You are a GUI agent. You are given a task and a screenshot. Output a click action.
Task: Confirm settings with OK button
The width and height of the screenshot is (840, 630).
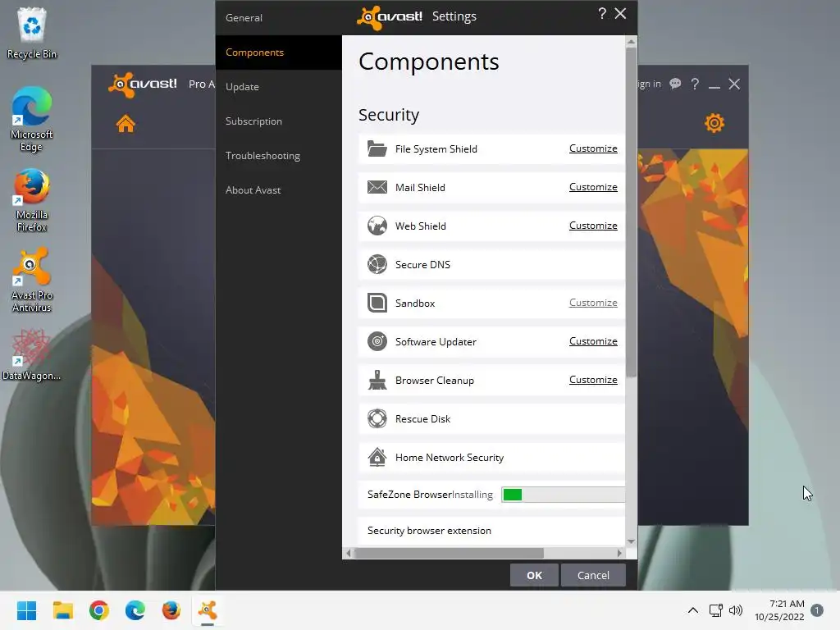coord(534,575)
